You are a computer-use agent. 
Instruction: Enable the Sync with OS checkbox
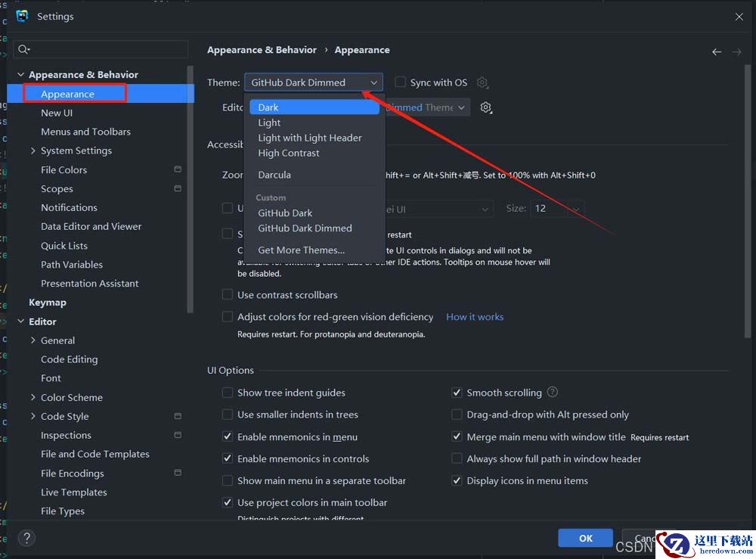(x=400, y=82)
